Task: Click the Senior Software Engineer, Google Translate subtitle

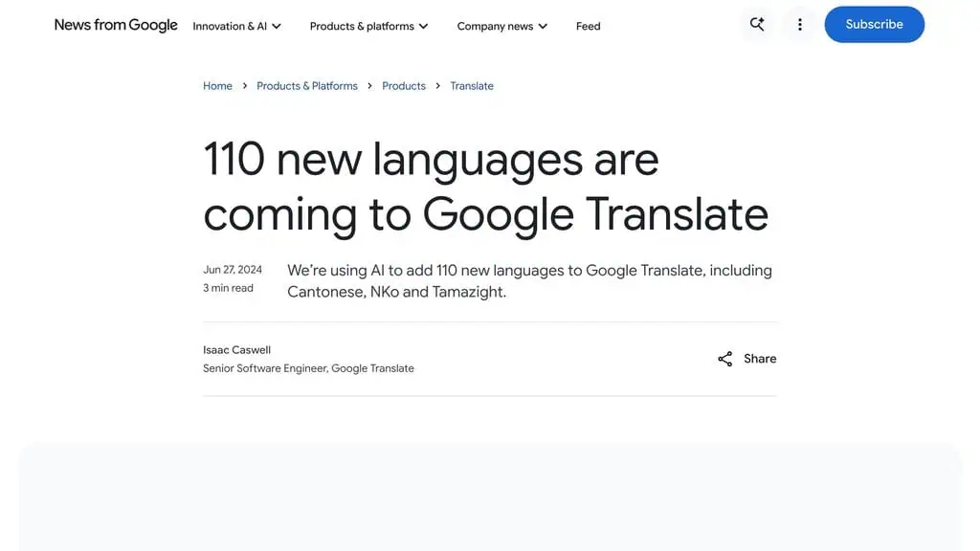Action: 308,368
